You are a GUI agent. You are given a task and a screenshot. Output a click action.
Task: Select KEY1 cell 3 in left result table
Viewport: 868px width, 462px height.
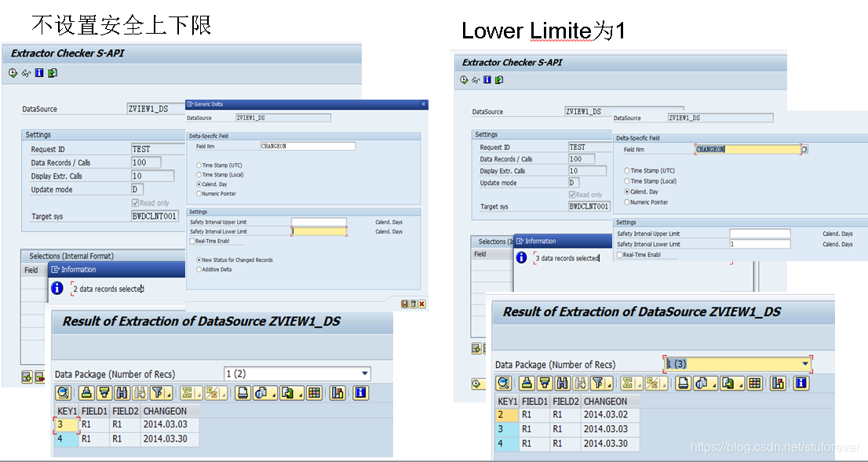click(x=67, y=425)
